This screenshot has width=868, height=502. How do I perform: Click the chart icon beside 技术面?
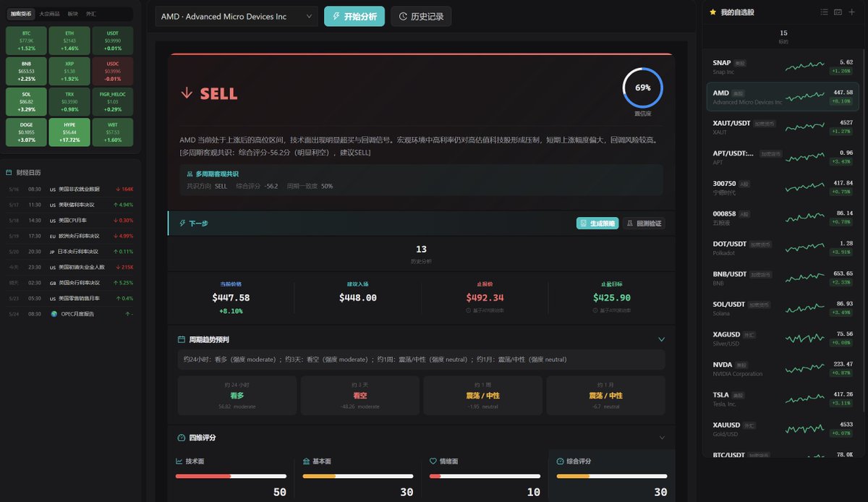[x=179, y=461]
